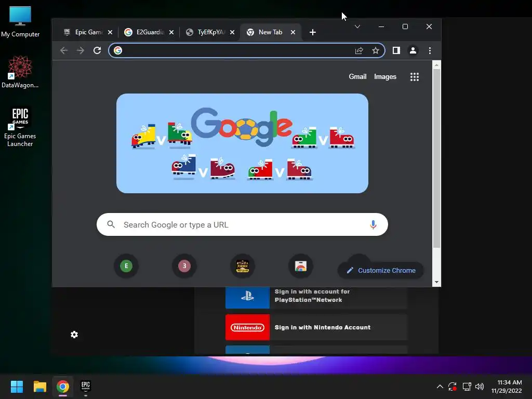Click the sync status tray icon

pos(453,387)
